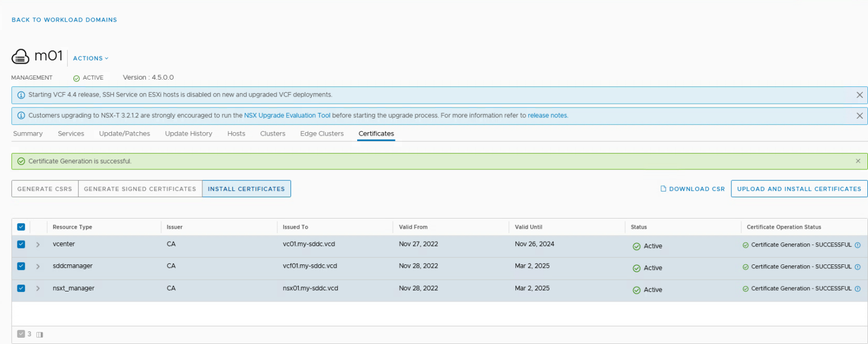The height and width of the screenshot is (344, 868).
Task: Click success check icon in sddcmanager operation status
Action: 745,267
